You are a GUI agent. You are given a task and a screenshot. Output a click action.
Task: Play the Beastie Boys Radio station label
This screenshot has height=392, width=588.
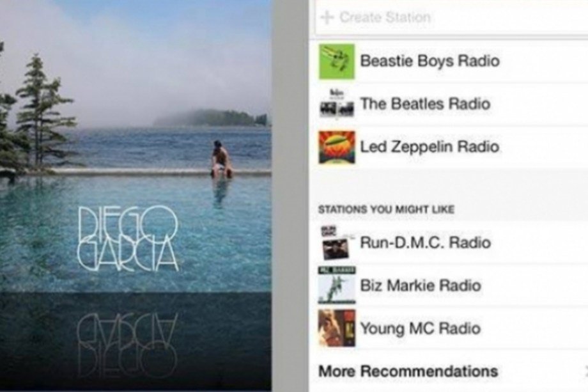(429, 61)
